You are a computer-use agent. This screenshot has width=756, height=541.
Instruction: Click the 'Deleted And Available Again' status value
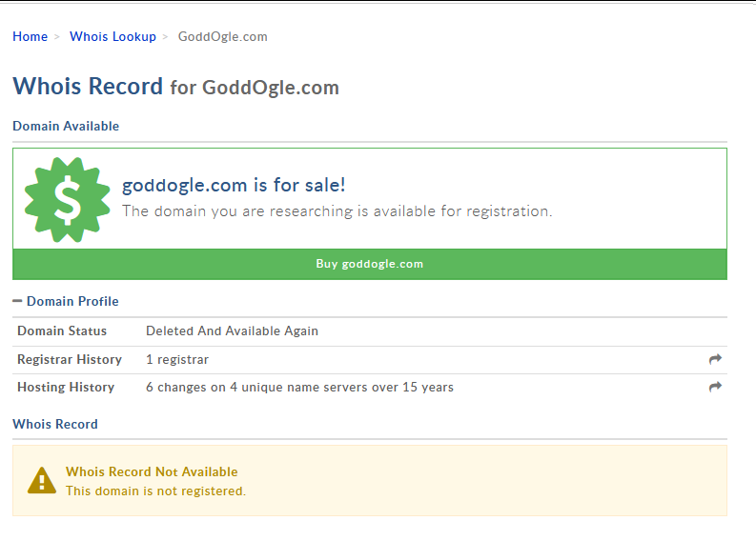(x=232, y=331)
